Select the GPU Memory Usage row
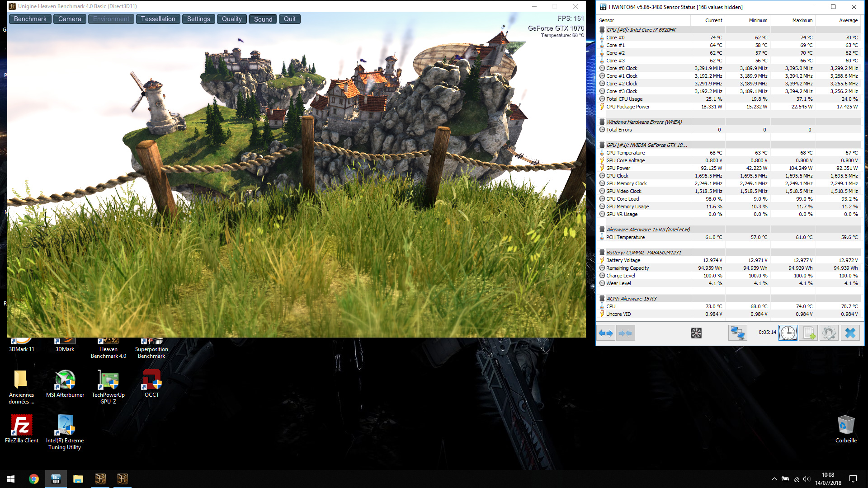 coord(729,206)
